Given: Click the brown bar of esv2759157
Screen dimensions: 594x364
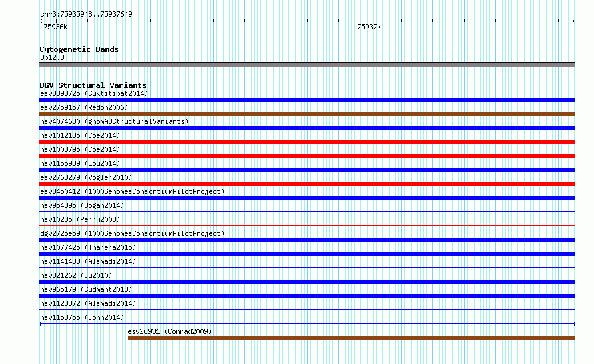Looking at the screenshot, I should click(x=307, y=114).
